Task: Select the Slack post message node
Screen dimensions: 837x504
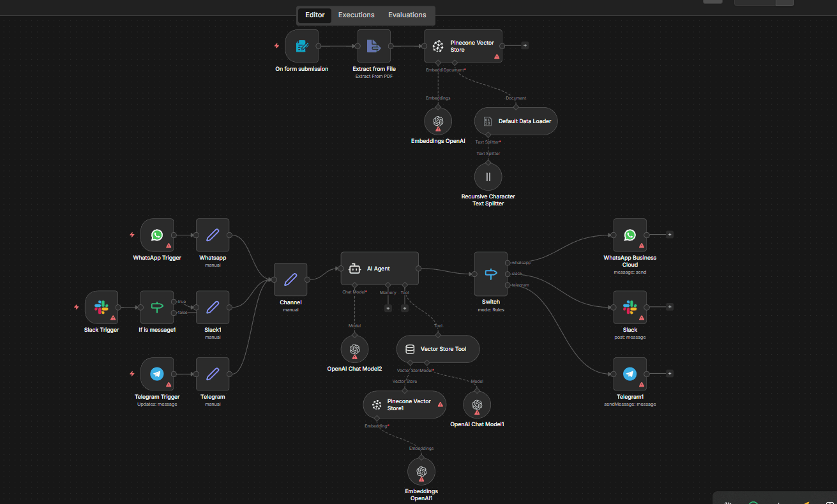Action: coord(630,307)
